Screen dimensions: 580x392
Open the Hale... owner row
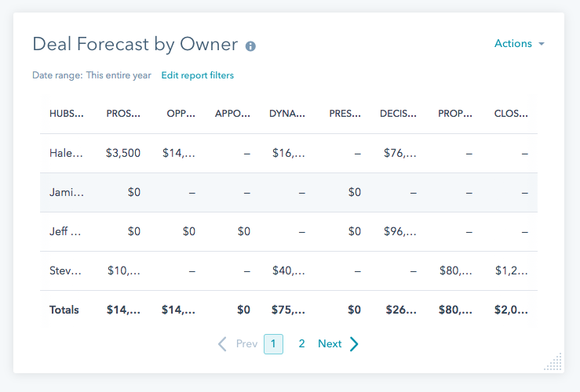(x=66, y=153)
